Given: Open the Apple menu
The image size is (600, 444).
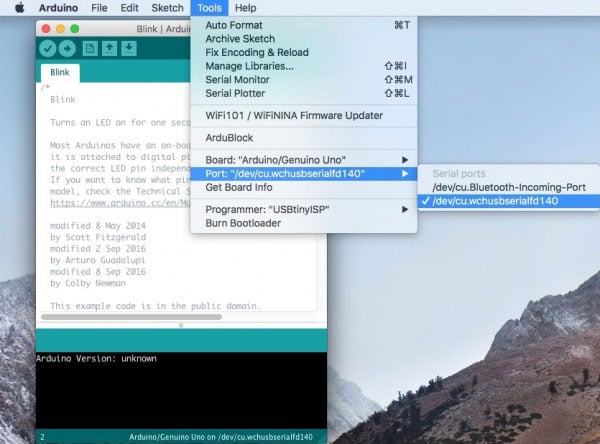Looking at the screenshot, I should pyautogui.click(x=20, y=8).
